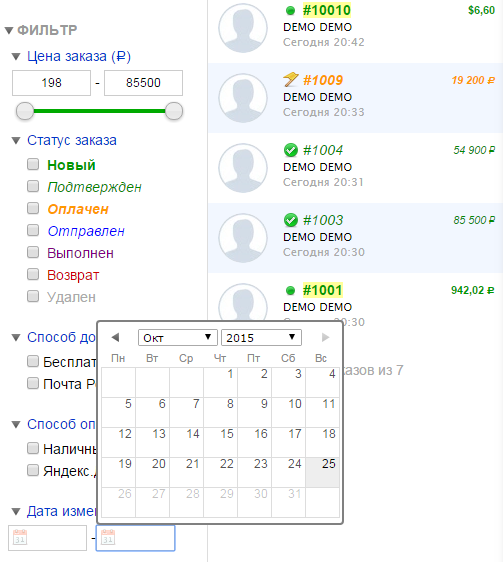Open order #1003 link

coord(323,220)
